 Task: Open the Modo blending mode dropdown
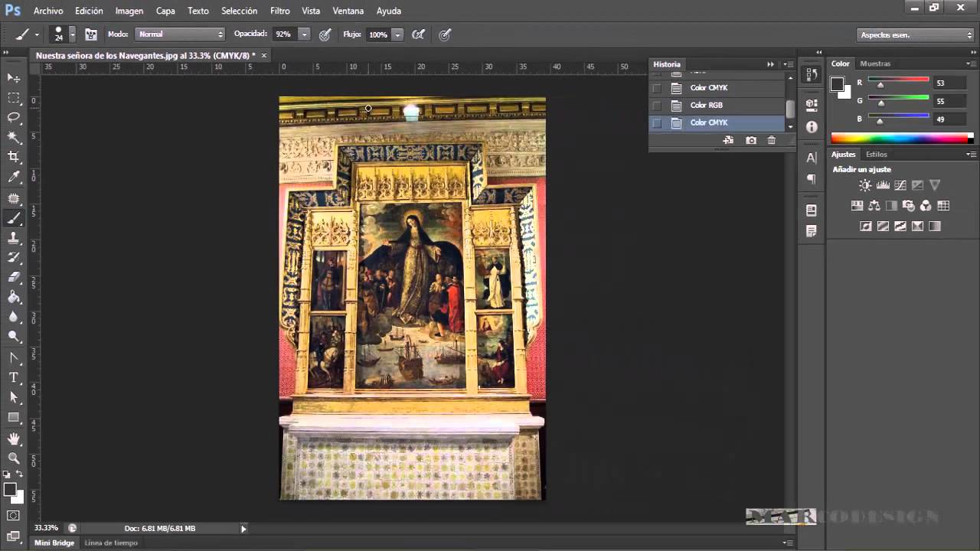pyautogui.click(x=180, y=34)
